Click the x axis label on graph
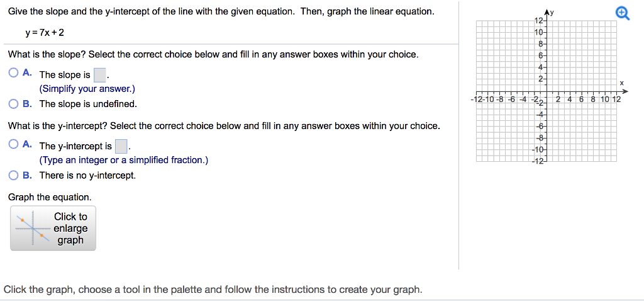The image size is (644, 301). pos(621,84)
